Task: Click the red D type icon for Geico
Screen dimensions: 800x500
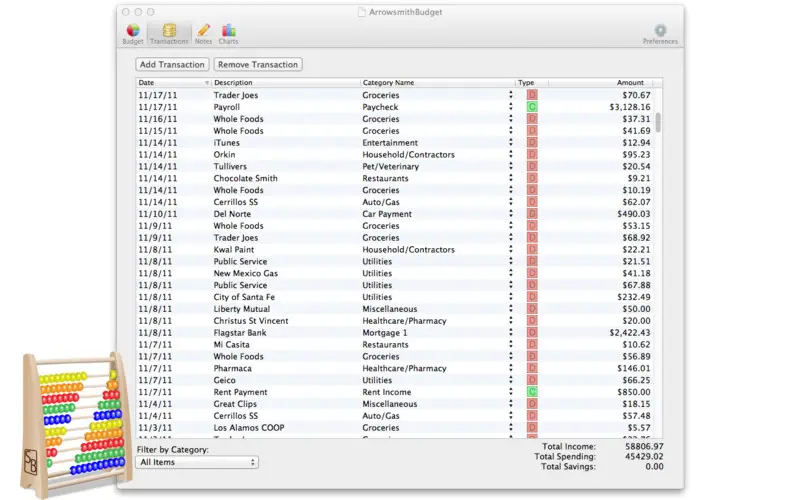Action: 532,380
